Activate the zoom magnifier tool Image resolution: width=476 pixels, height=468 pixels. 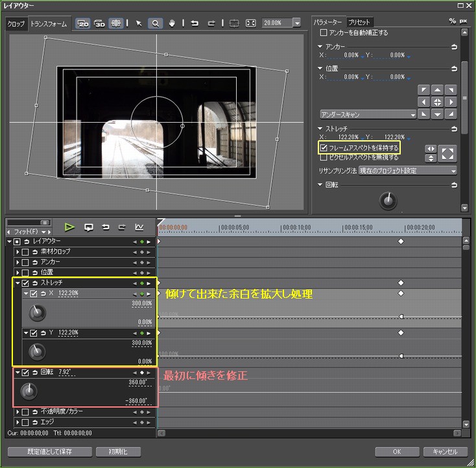click(x=156, y=23)
